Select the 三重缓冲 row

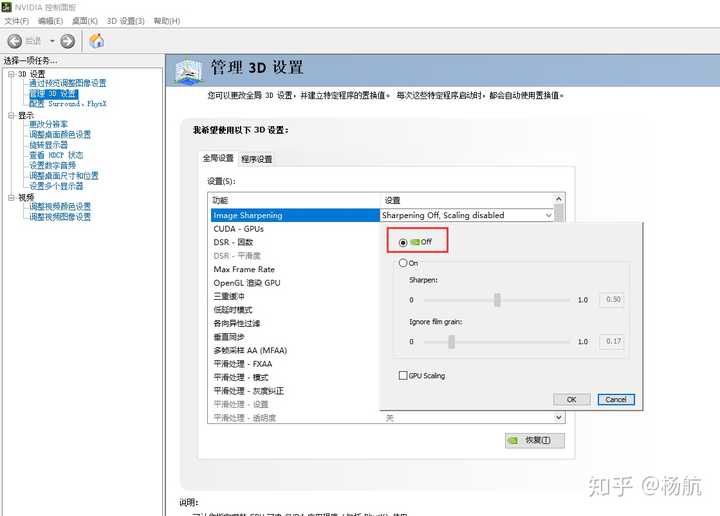pyautogui.click(x=295, y=297)
